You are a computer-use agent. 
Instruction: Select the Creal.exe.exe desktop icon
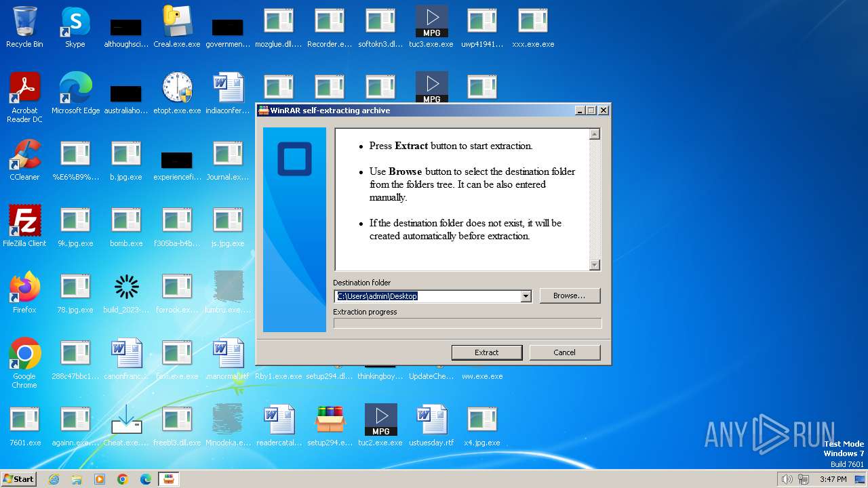click(177, 27)
